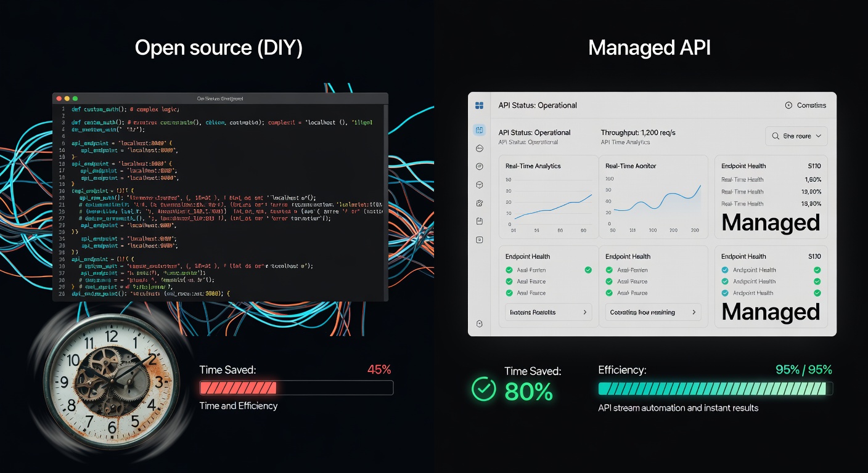The image size is (868, 473).
Task: Click the blue four-square logo in the sidebar
Action: coord(479,105)
